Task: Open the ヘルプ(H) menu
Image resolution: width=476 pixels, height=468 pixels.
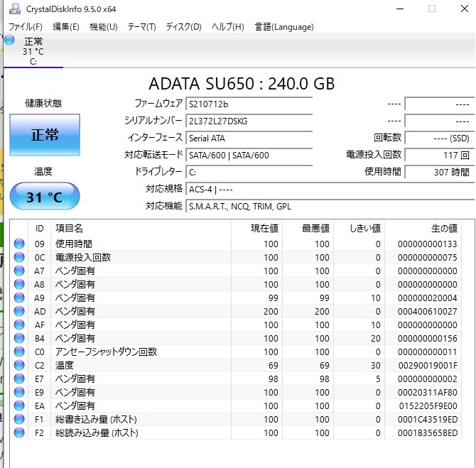Action: [228, 27]
